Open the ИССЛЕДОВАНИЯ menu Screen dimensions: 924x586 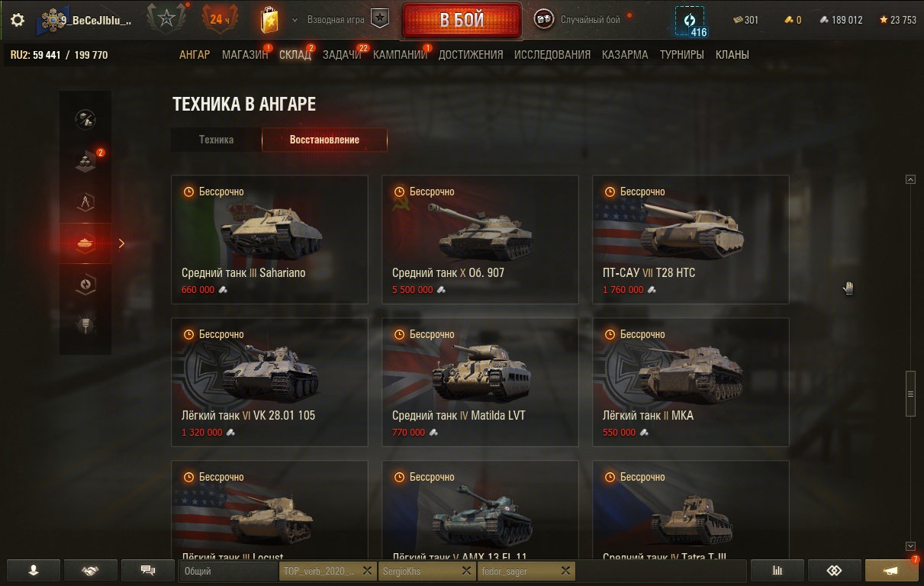click(552, 55)
